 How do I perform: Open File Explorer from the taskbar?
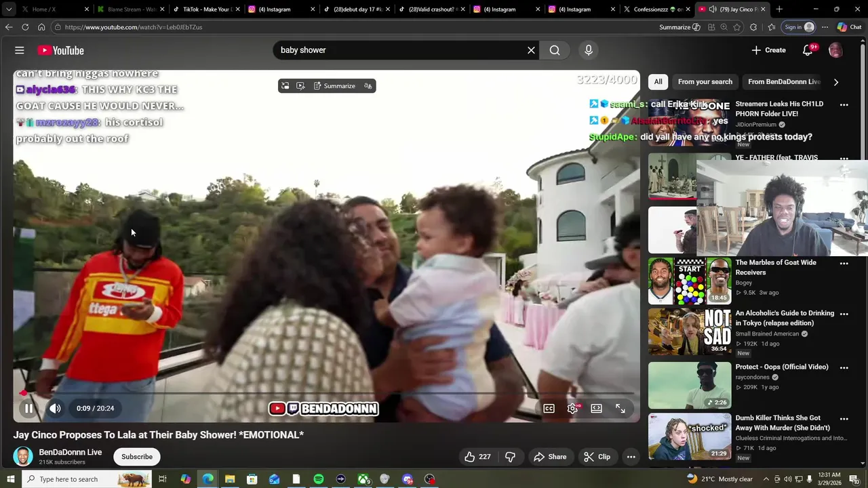tap(230, 479)
